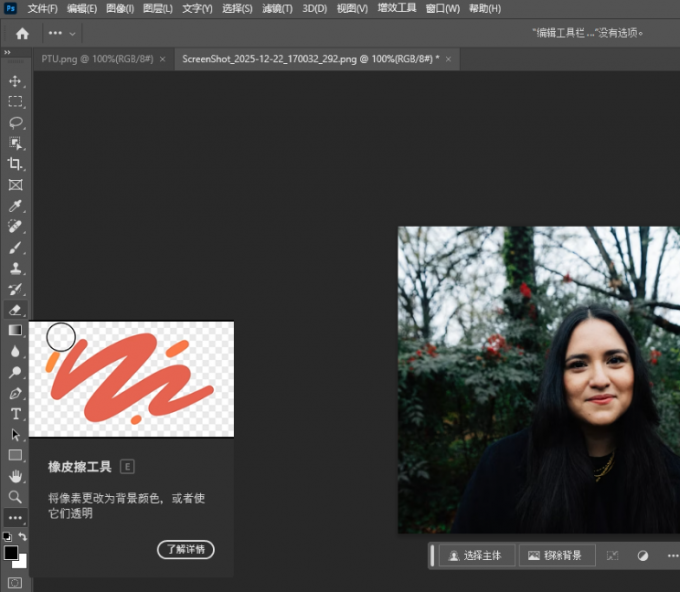Select the Frame tool

point(15,185)
